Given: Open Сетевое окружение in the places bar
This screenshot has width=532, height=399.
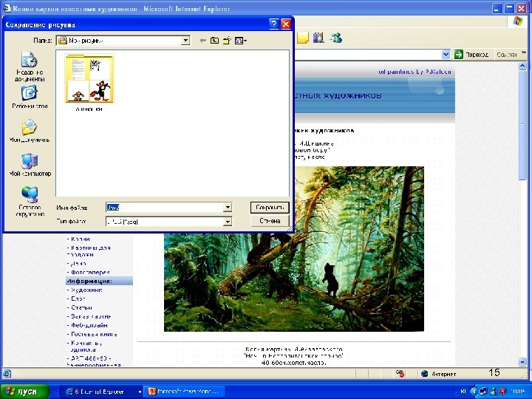Looking at the screenshot, I should point(30,202).
